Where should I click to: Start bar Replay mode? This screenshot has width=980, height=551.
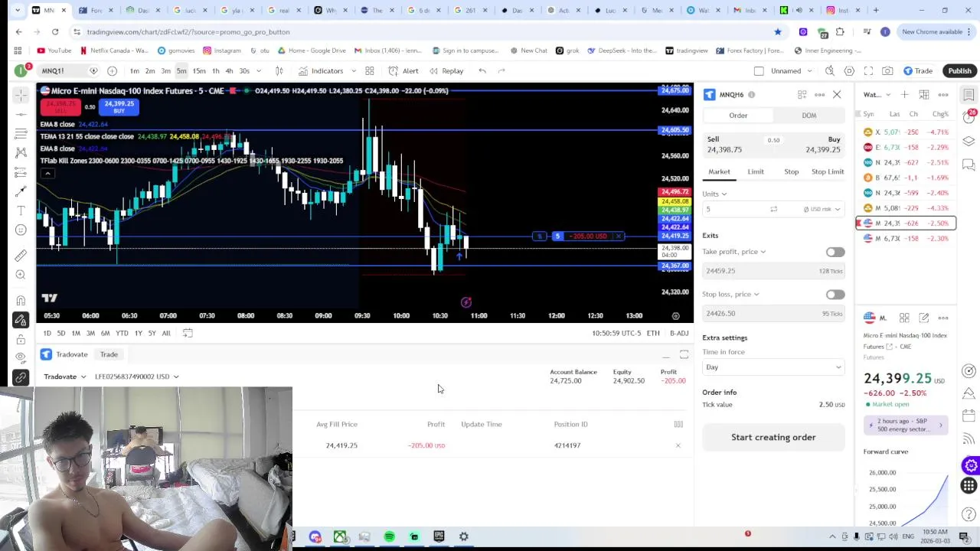(446, 71)
